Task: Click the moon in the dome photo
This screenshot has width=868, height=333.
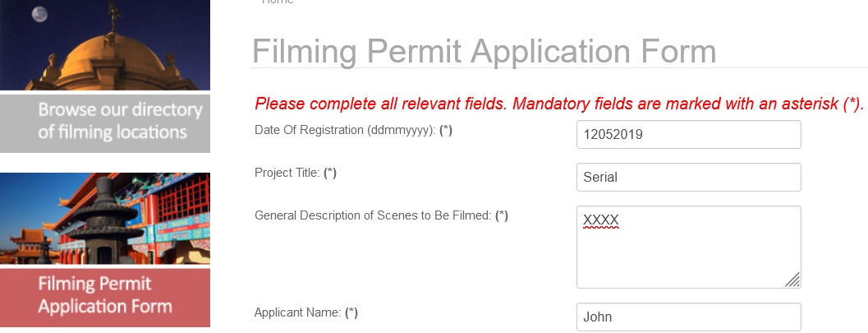Action: point(39,14)
